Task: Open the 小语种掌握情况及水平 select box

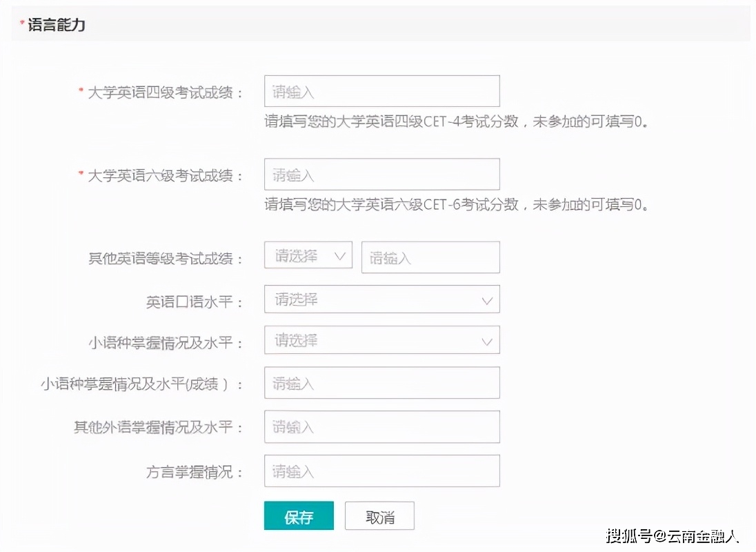Action: tap(381, 340)
